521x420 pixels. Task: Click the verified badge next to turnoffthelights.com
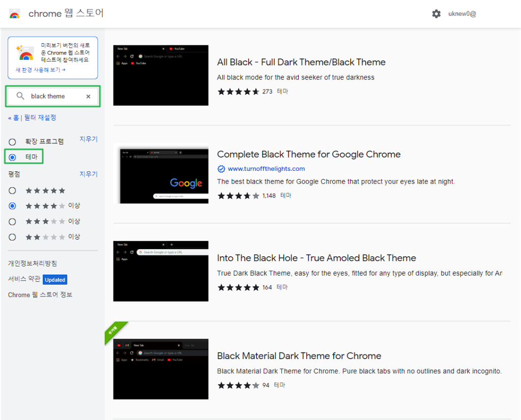221,169
